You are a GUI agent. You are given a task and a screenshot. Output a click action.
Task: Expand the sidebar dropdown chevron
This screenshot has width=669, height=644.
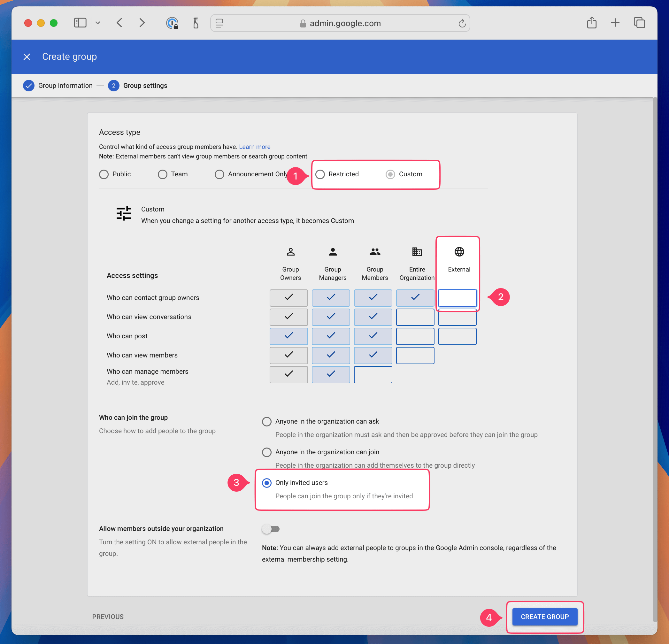pos(98,23)
